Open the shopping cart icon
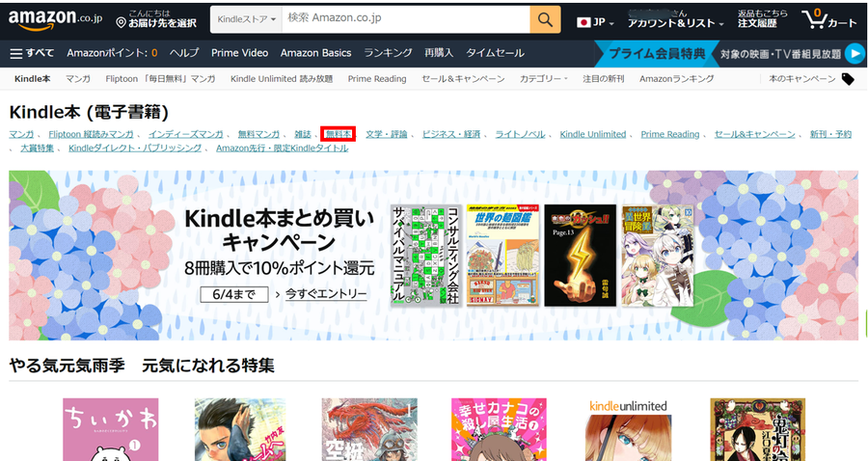Screen dimensions: 868x461 (x=828, y=19)
